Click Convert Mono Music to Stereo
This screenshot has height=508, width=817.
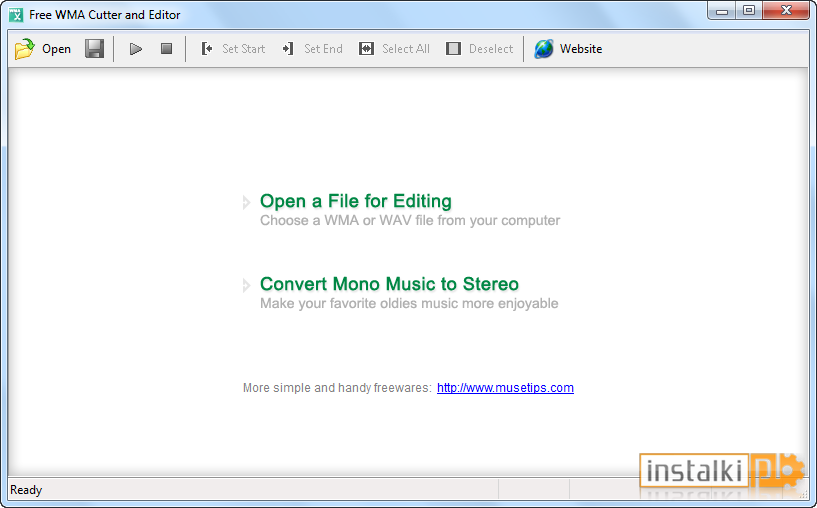(389, 284)
